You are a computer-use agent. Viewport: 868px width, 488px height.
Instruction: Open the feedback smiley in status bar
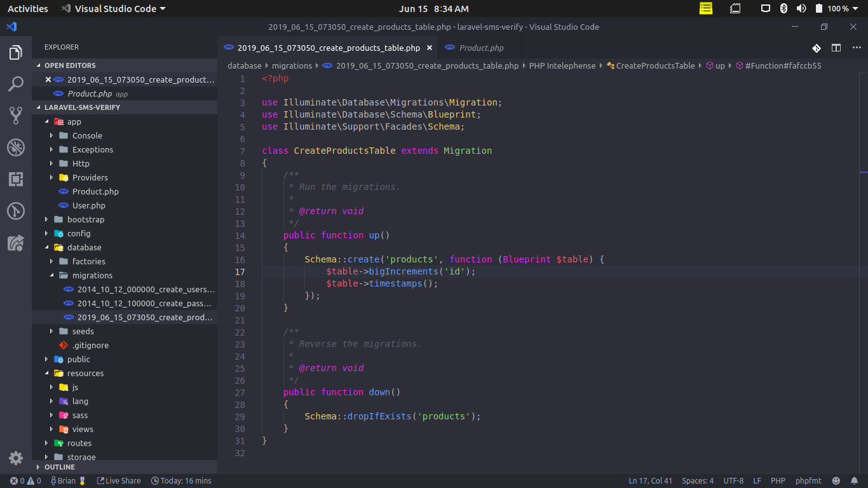pyautogui.click(x=836, y=481)
